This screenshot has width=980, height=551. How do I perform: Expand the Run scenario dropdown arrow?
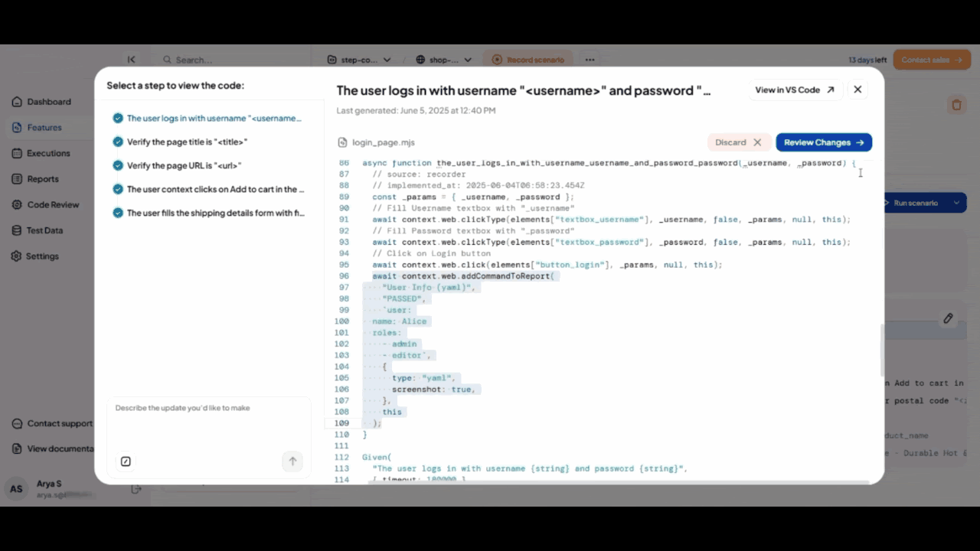(x=956, y=203)
